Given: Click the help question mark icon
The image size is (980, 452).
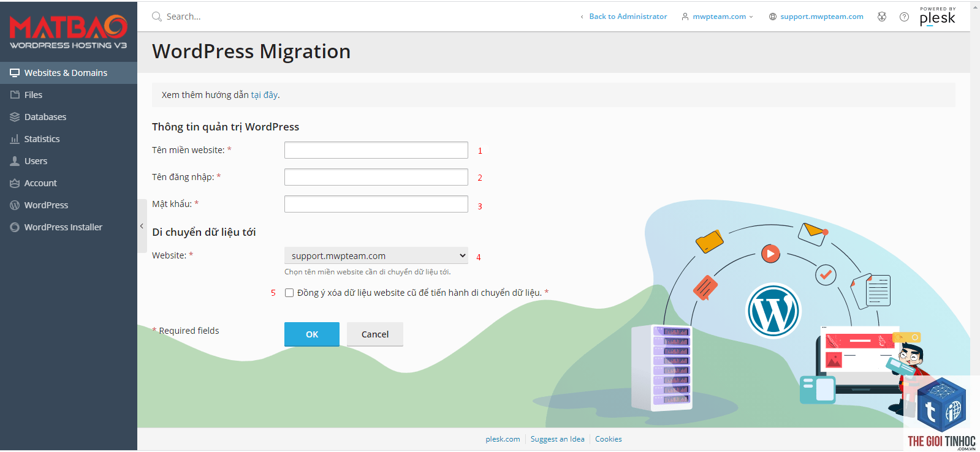Looking at the screenshot, I should click(x=904, y=17).
